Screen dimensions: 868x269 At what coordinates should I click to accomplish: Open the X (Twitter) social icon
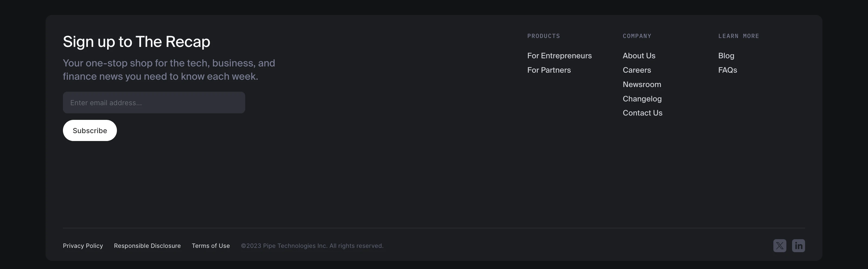(779, 245)
